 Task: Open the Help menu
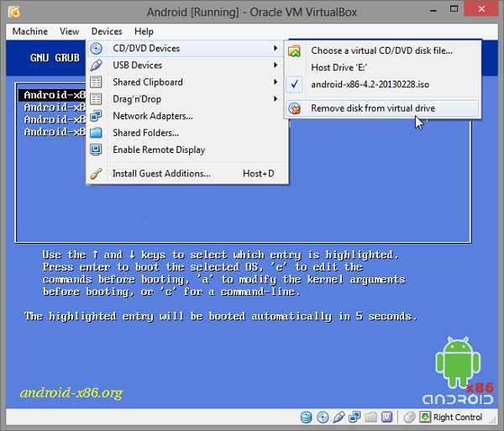(x=144, y=31)
